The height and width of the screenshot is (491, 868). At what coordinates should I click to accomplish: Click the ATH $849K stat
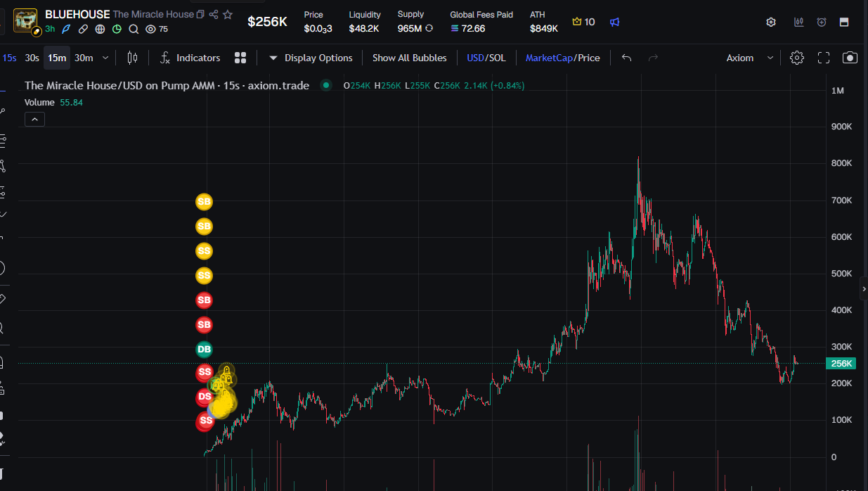544,22
